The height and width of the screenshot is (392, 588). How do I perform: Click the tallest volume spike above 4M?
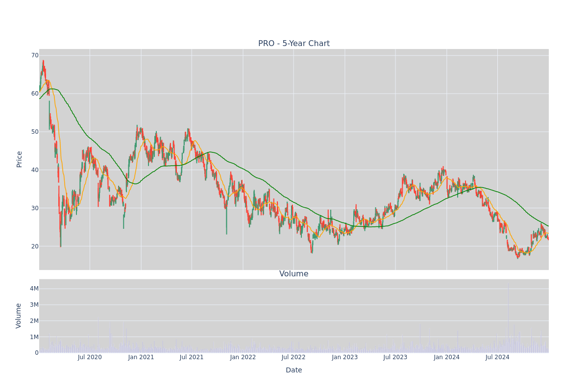tap(508, 318)
